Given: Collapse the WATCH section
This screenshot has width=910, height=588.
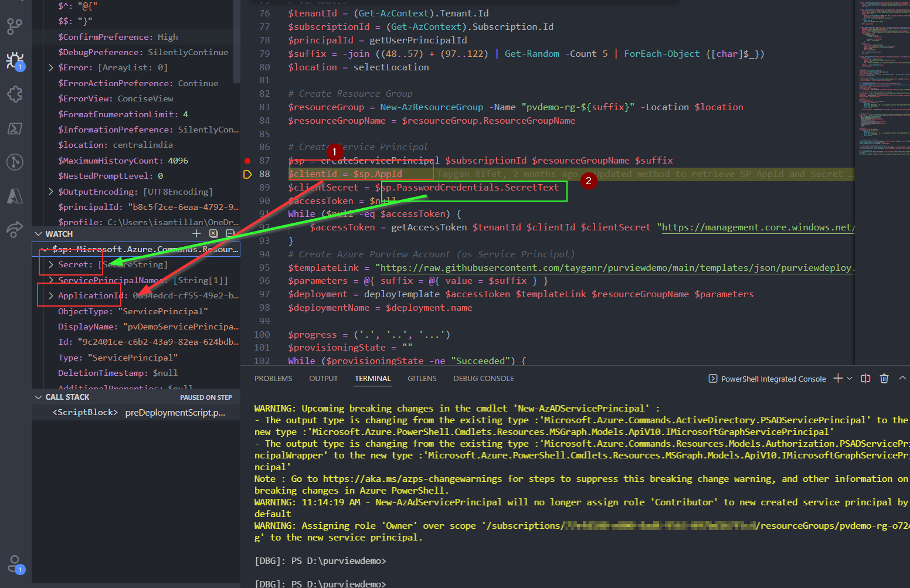Looking at the screenshot, I should [x=39, y=234].
